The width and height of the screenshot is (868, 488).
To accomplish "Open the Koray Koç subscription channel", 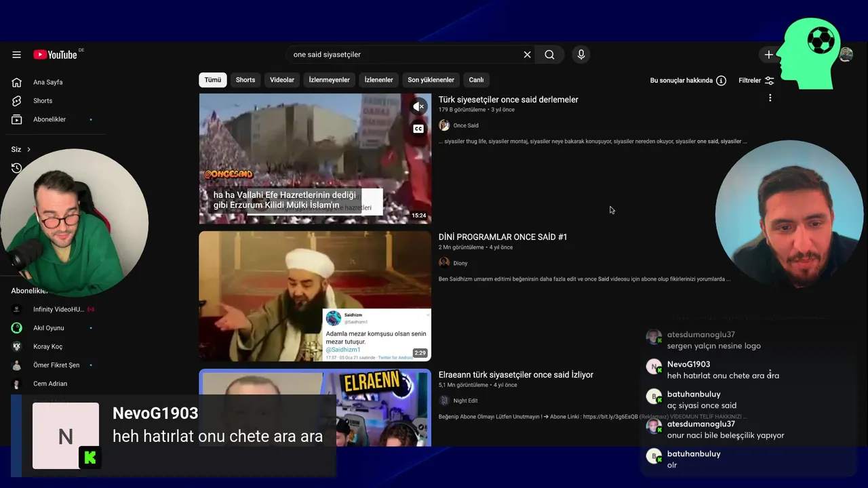I will 47,346.
